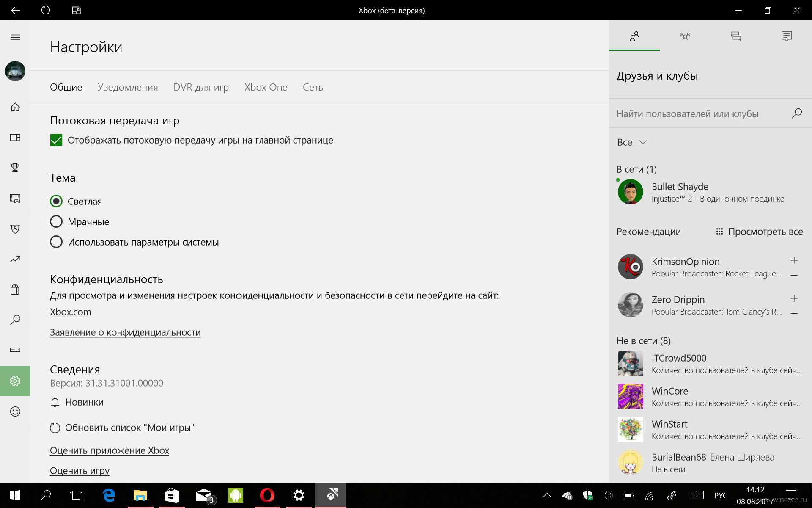Open the Сеть settings tab
Viewport: 812px width, 508px height.
point(313,87)
